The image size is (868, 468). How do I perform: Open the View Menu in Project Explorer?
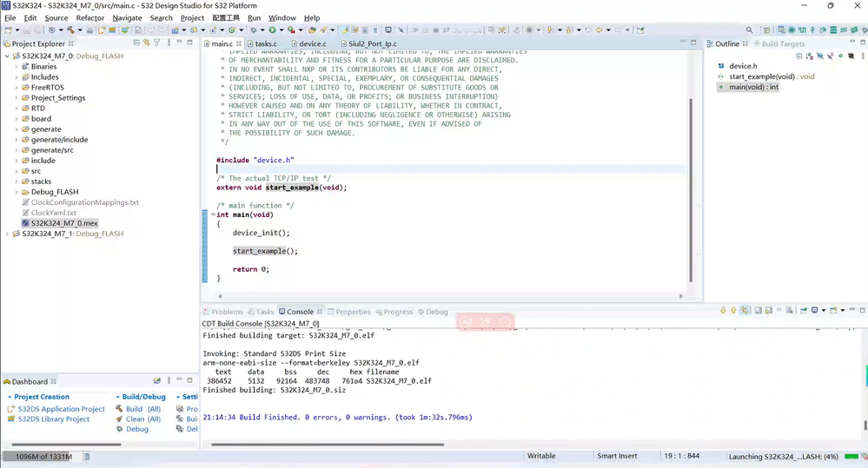pyautogui.click(x=169, y=43)
